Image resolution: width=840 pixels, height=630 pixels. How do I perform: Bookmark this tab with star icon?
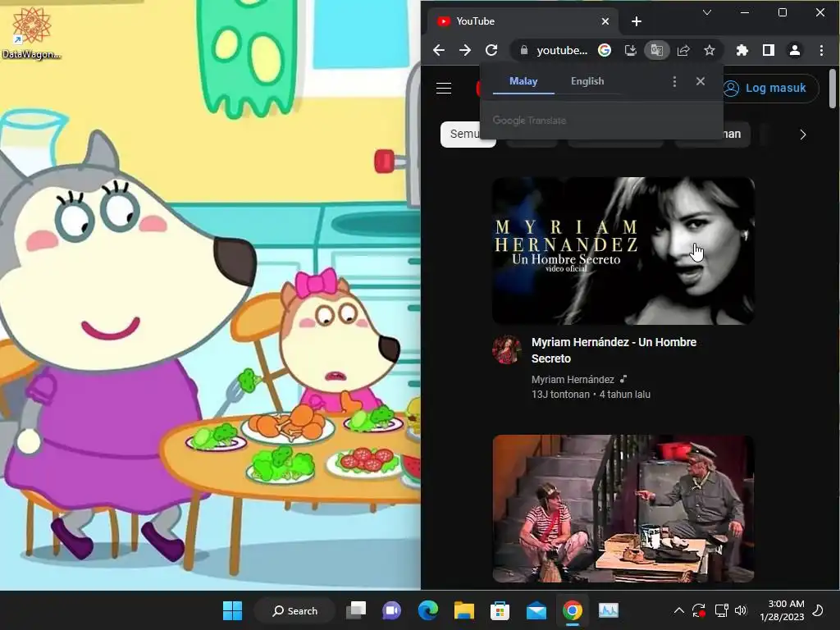[x=710, y=50]
